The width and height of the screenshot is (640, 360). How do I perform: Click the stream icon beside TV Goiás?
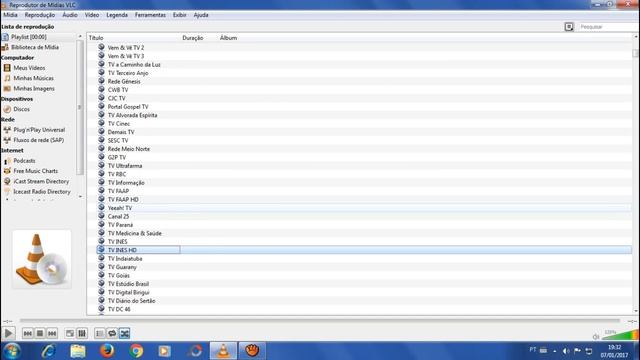101,275
